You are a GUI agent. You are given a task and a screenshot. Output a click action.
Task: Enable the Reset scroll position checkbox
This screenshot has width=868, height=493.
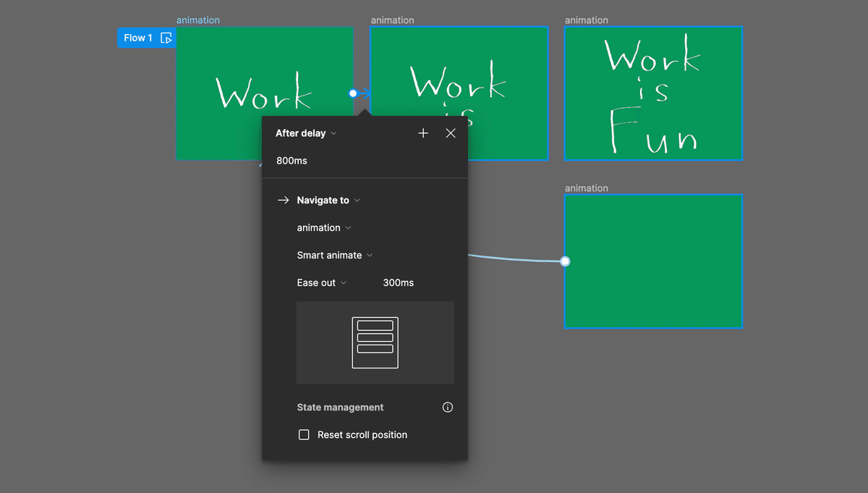304,435
